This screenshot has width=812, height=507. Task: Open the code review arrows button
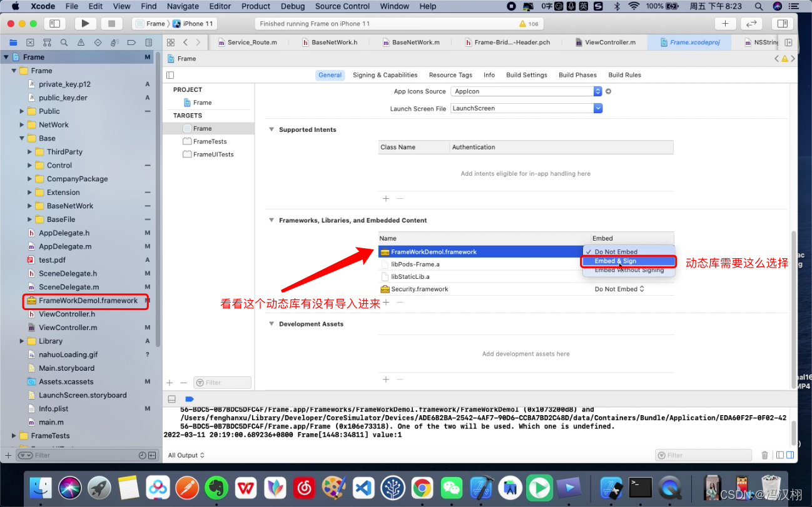[x=751, y=24]
